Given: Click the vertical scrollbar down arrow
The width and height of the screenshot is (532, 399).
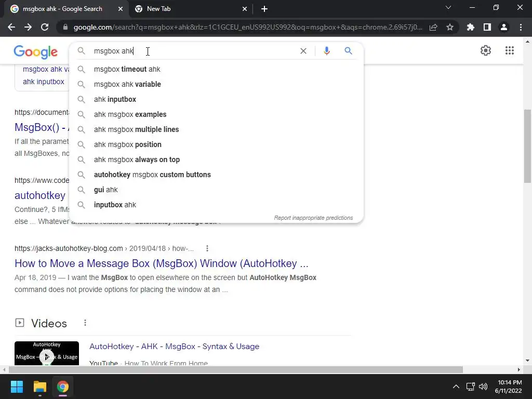Looking at the screenshot, I should 527,361.
